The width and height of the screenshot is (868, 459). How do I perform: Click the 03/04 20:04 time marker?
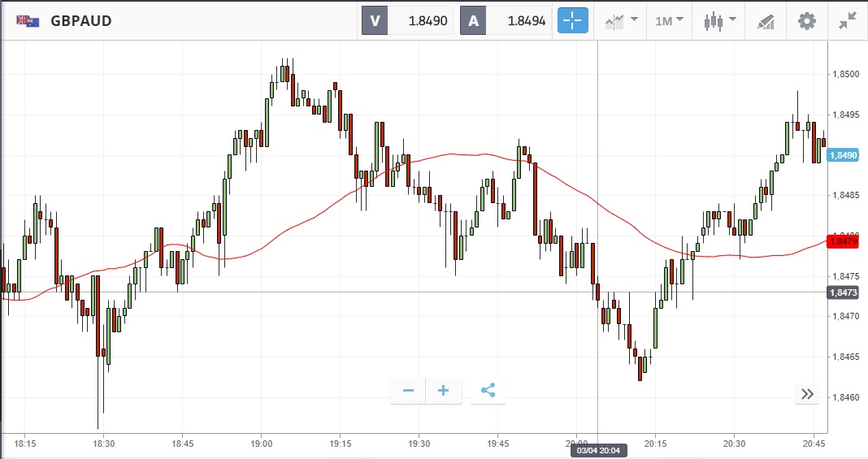(598, 450)
